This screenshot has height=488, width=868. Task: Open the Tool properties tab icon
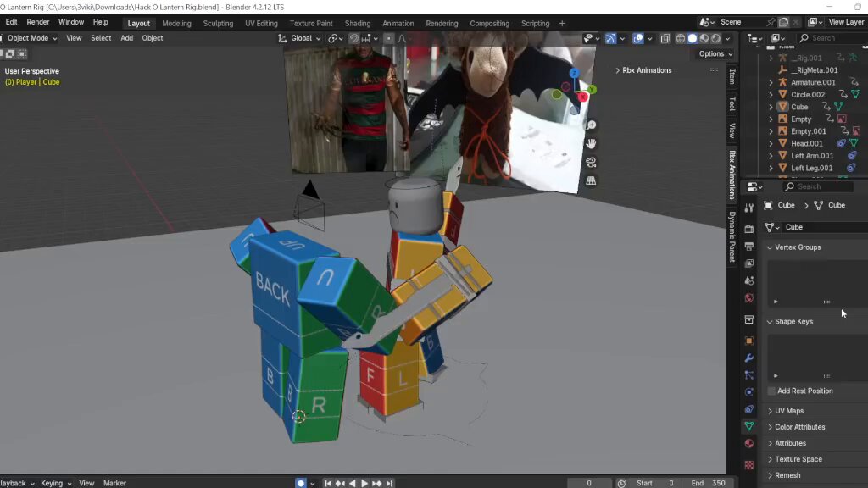(x=749, y=208)
